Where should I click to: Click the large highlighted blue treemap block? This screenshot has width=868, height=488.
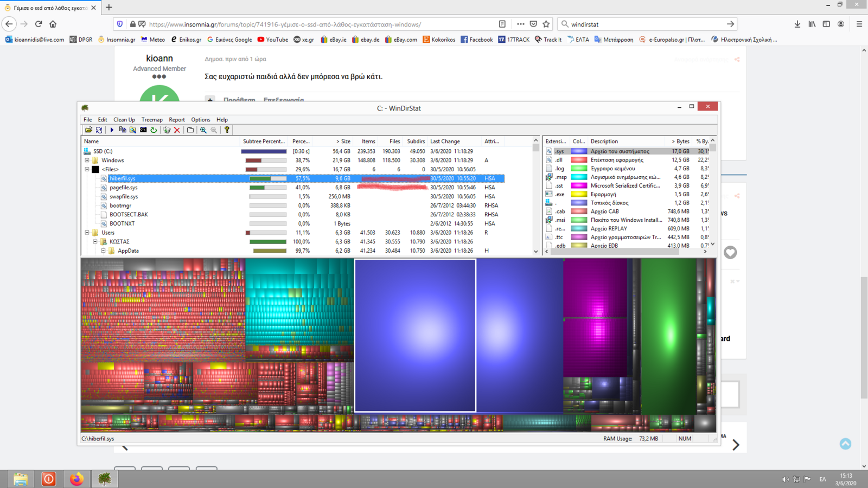(x=415, y=335)
